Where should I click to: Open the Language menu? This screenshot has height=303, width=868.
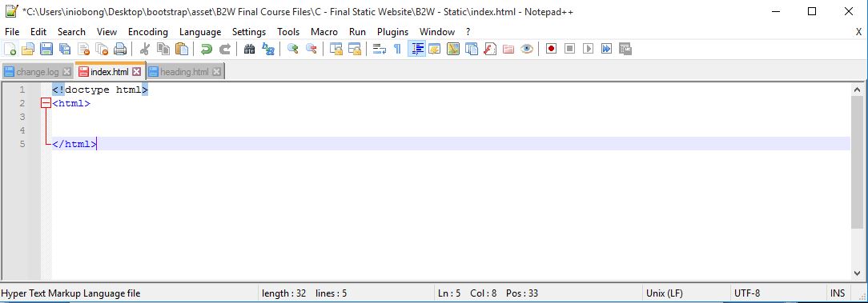(200, 32)
